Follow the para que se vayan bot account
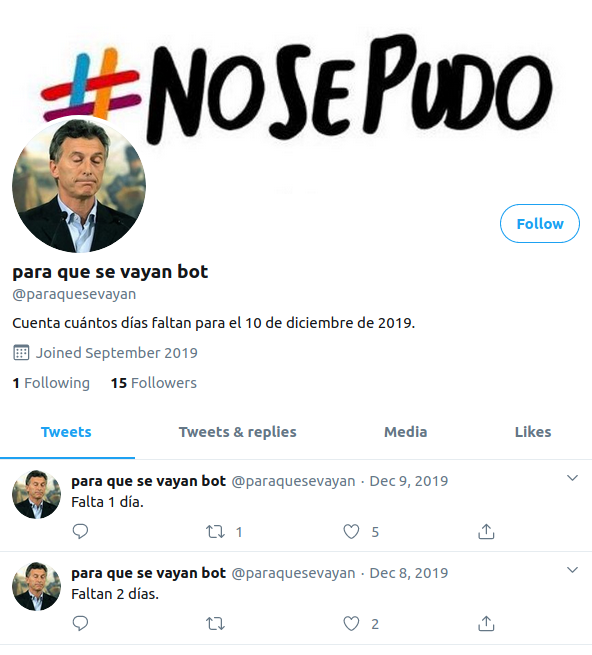Image resolution: width=592 pixels, height=655 pixels. pyautogui.click(x=540, y=223)
